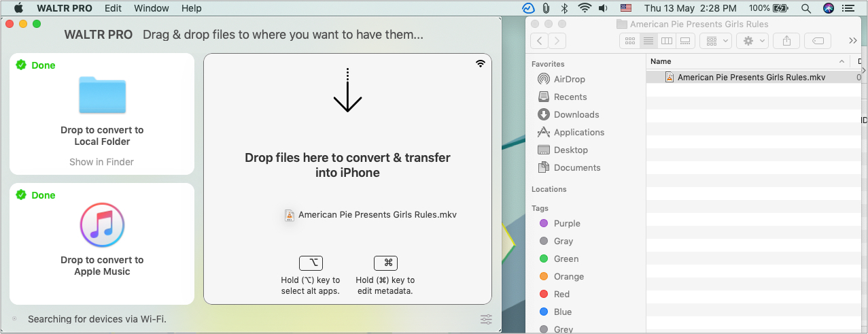The height and width of the screenshot is (334, 868).
Task: Switch Finder to column view
Action: 667,41
